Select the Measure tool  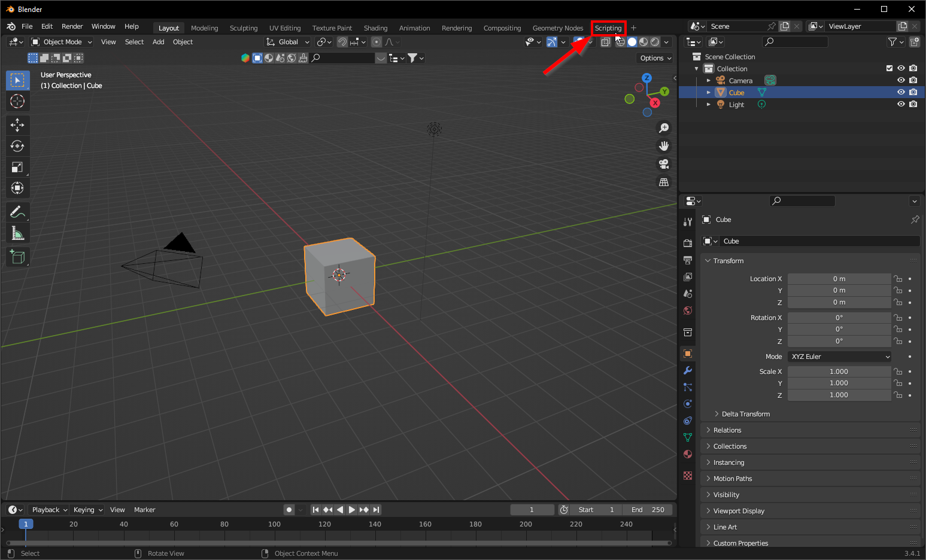tap(17, 233)
